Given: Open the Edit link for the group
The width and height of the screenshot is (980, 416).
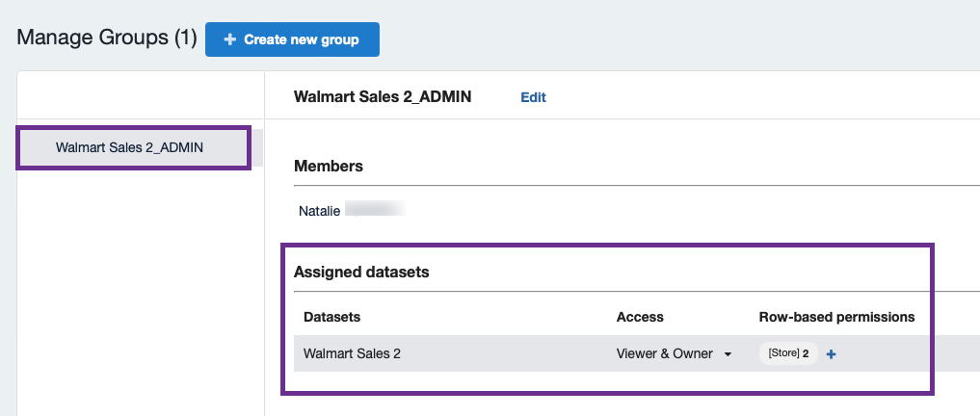Looking at the screenshot, I should click(x=533, y=97).
